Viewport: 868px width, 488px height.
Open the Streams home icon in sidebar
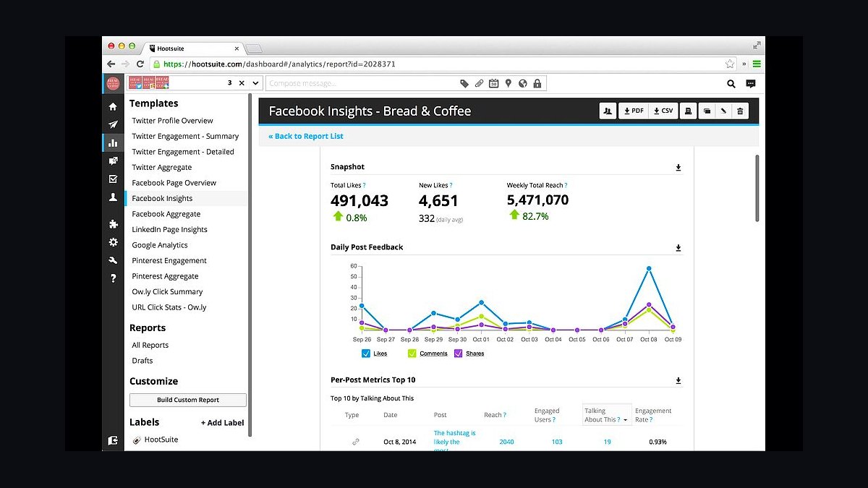click(113, 106)
